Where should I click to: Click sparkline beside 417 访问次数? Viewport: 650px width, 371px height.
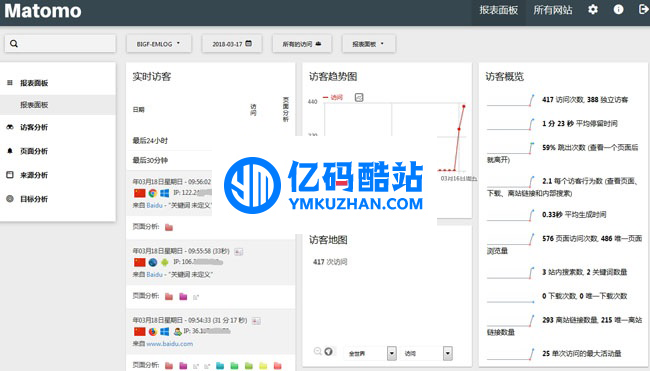(x=510, y=100)
